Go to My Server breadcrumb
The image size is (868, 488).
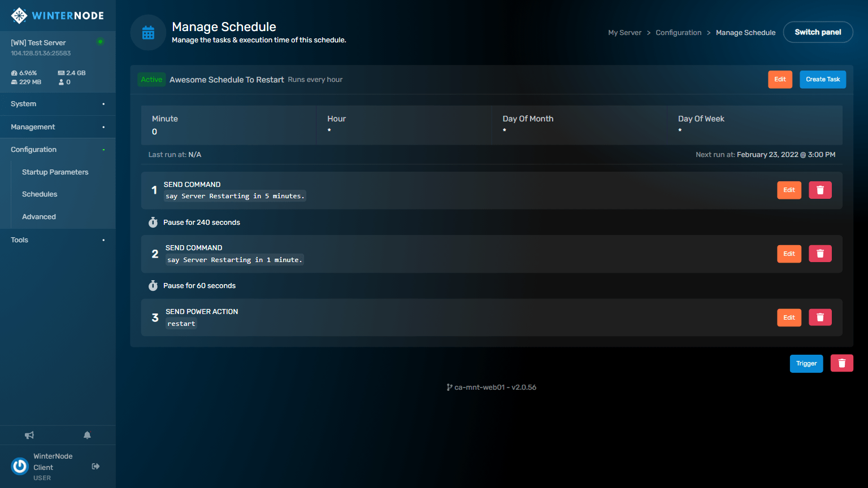624,33
